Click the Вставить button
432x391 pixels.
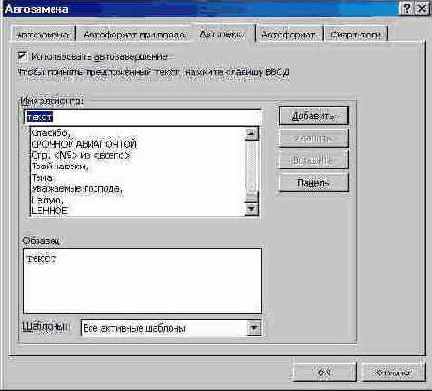(313, 160)
